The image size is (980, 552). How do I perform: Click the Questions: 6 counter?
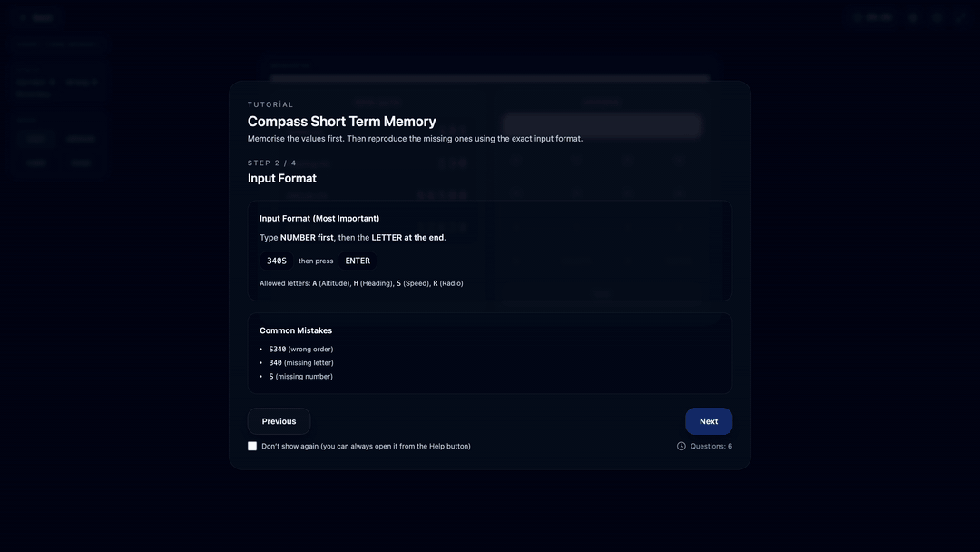711,446
